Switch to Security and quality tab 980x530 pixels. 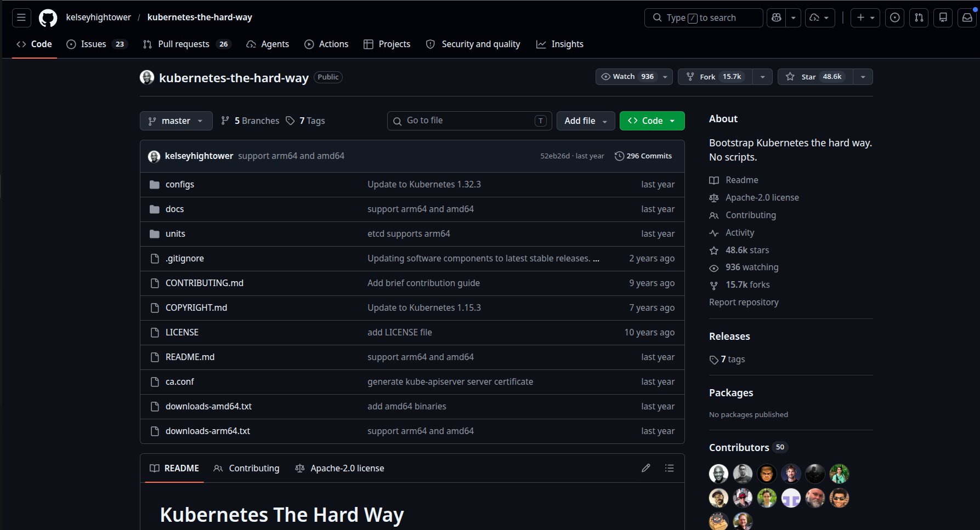[473, 44]
